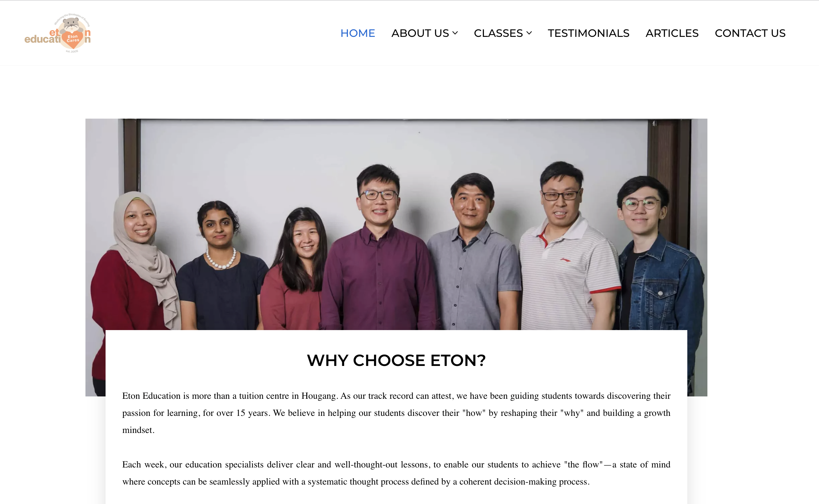The width and height of the screenshot is (819, 504).
Task: Open the ABOUT US menu item
Action: [420, 33]
